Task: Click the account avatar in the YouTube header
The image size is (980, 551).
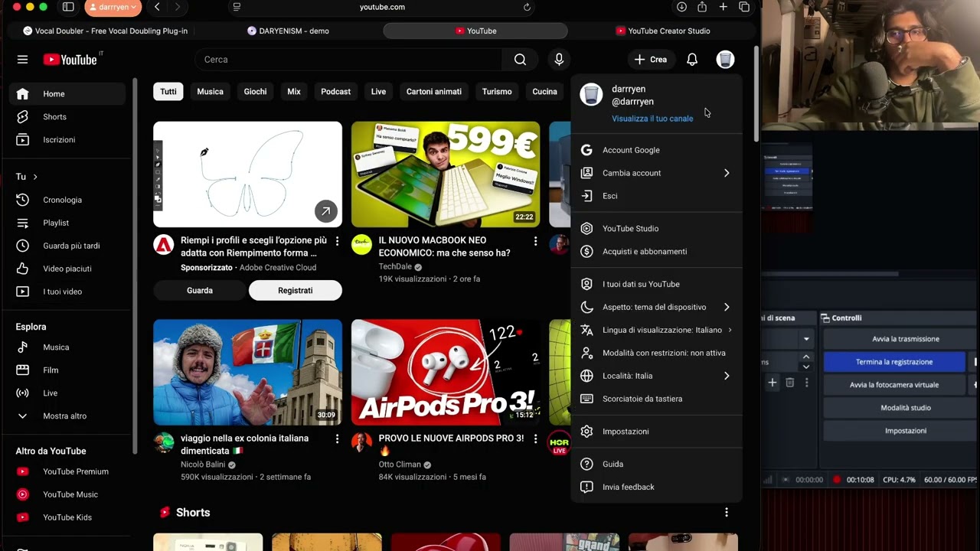Action: [725, 60]
